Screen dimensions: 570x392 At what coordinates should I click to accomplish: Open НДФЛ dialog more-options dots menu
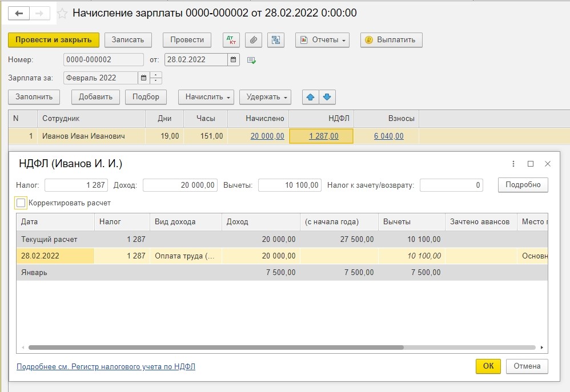coord(513,164)
